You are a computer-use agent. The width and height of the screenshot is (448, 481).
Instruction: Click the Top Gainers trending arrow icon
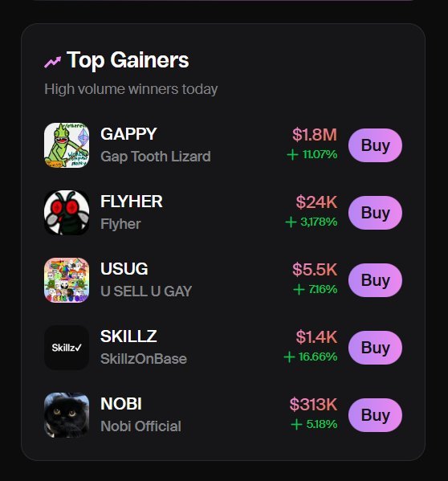coord(52,62)
